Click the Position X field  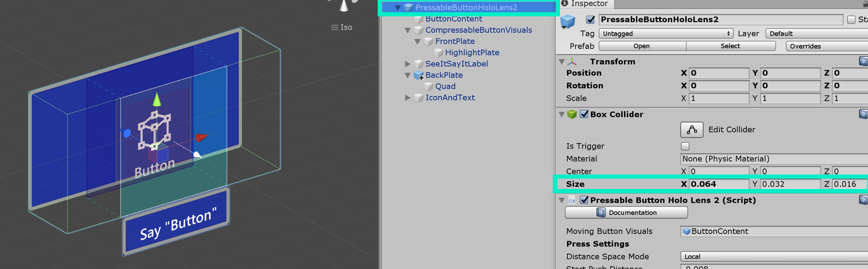click(x=719, y=73)
